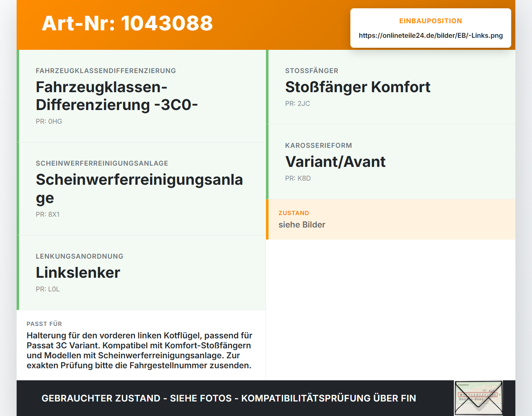
Task: Click the Halterung für den vorderen description
Action: (x=140, y=350)
